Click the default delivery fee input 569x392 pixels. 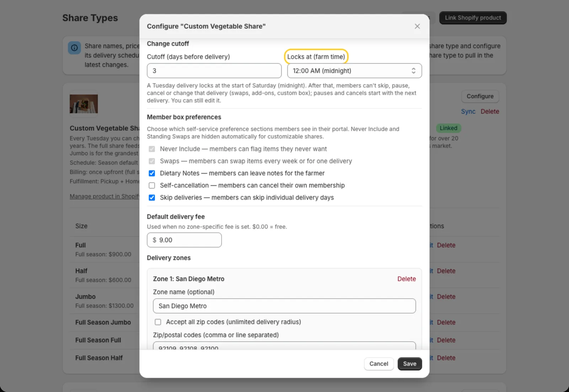pyautogui.click(x=184, y=240)
